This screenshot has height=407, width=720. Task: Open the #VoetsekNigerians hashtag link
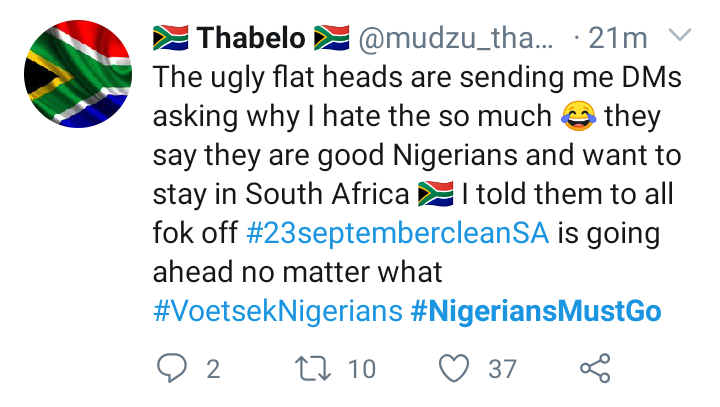(277, 310)
